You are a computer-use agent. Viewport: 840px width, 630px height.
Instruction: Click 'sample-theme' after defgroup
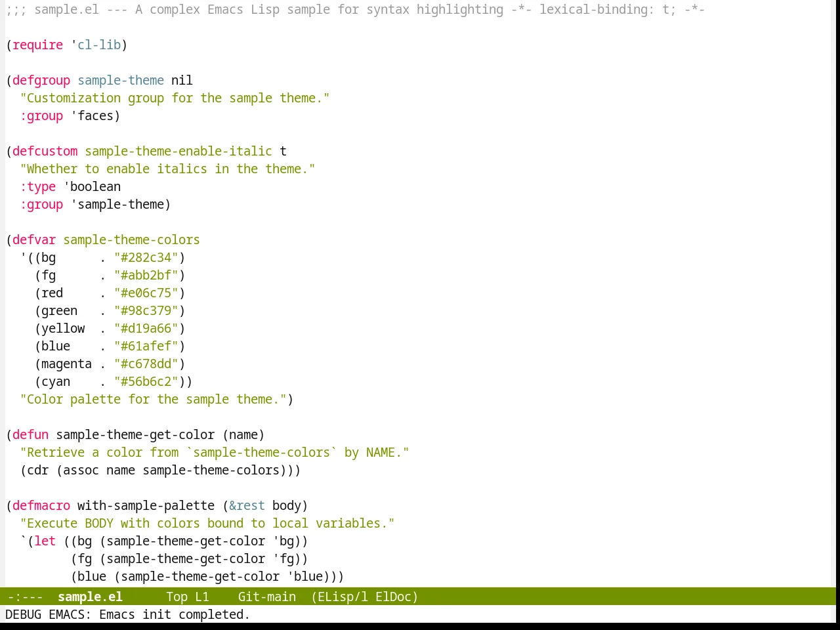[121, 80]
